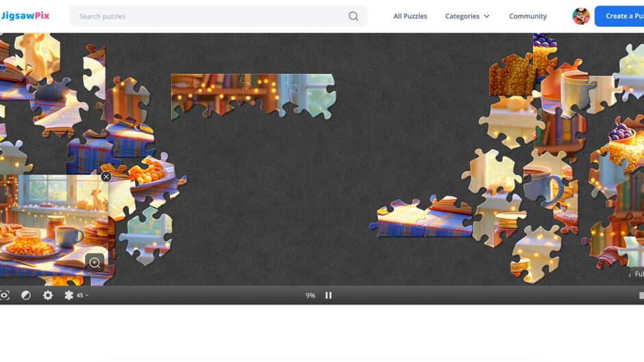Close the preview image panel
This screenshot has width=644, height=362.
point(106,177)
